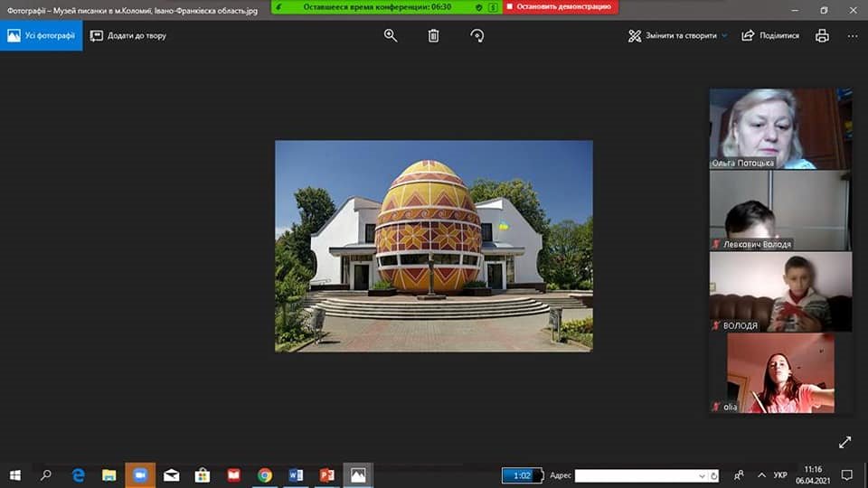Click the Поділитися share button
The height and width of the screenshot is (488, 868).
point(770,35)
